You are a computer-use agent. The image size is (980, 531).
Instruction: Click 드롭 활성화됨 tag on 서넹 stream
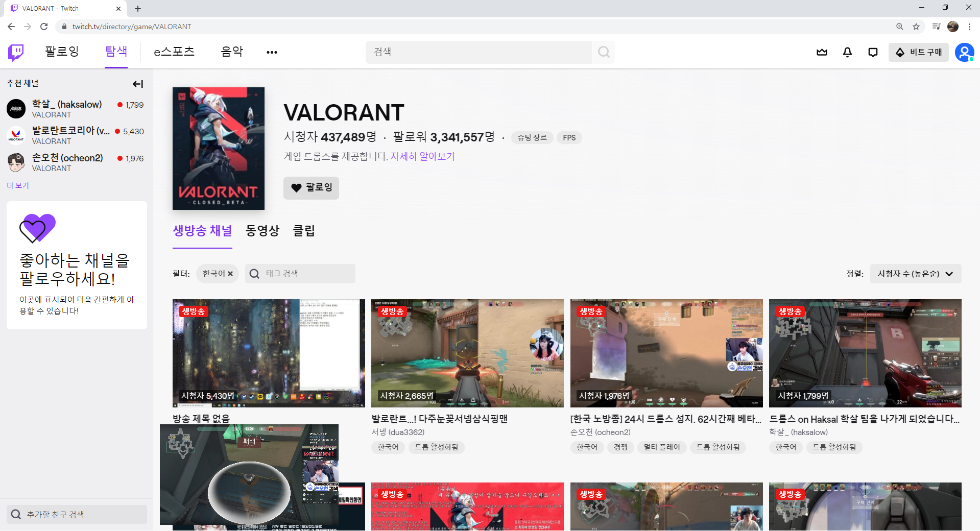point(436,447)
